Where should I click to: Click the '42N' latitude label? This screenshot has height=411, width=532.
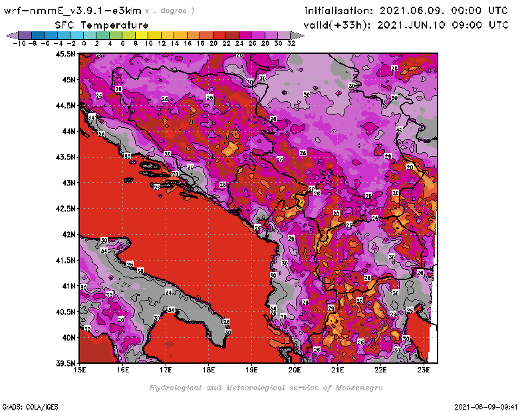point(68,234)
